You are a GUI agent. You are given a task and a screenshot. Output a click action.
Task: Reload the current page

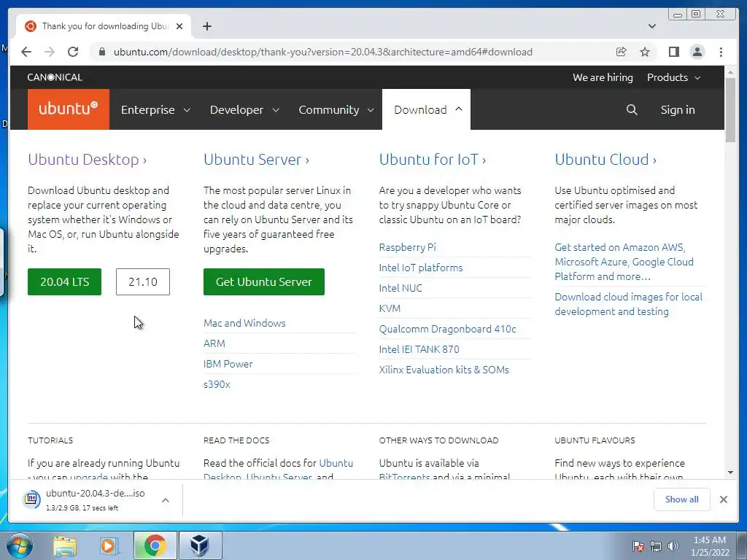point(73,52)
